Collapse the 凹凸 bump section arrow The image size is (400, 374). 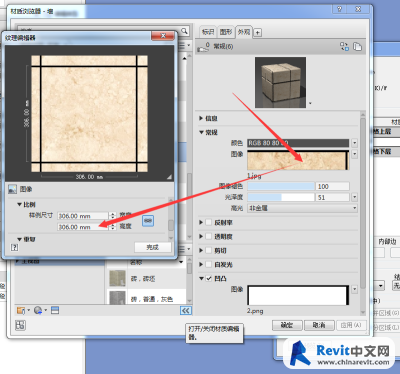point(201,278)
